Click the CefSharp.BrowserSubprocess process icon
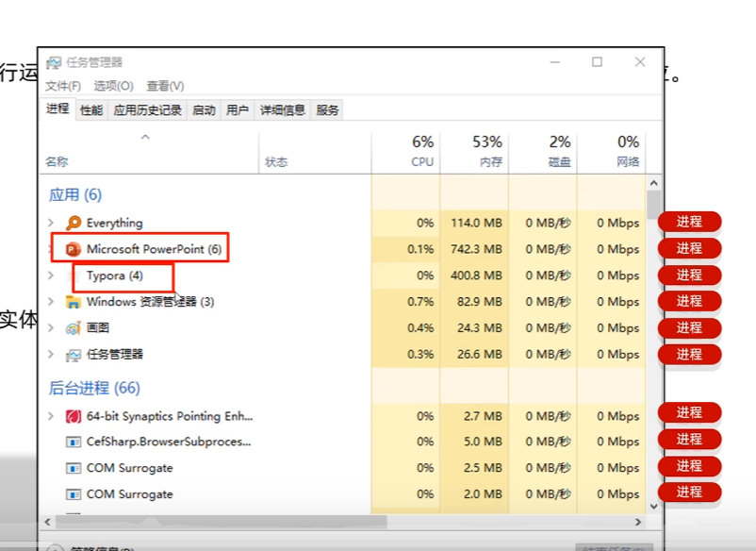 (74, 442)
